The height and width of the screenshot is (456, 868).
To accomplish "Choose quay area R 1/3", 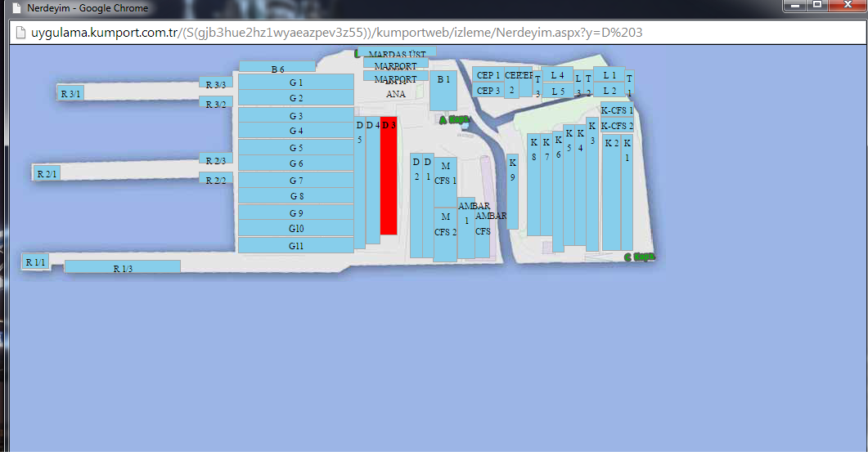I will pos(123,267).
